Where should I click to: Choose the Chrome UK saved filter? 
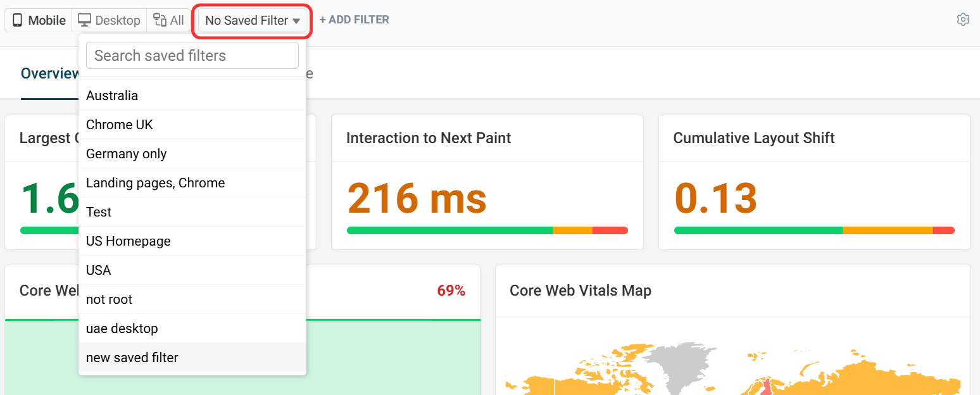tap(120, 125)
